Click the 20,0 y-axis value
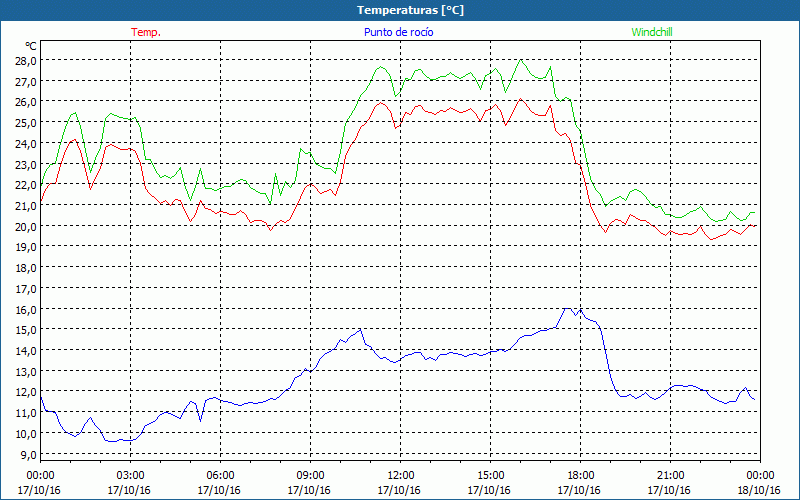This screenshot has height=500, width=800. (26, 227)
